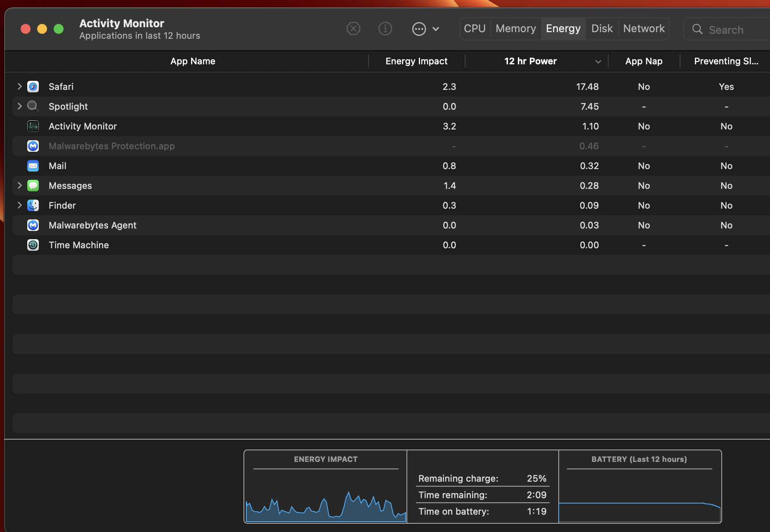Switch to the Memory tab
The height and width of the screenshot is (532, 770).
516,28
